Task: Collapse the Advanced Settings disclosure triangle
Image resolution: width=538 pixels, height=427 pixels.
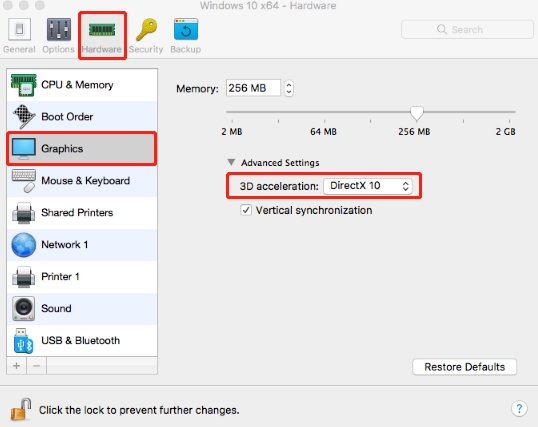Action: coord(232,162)
